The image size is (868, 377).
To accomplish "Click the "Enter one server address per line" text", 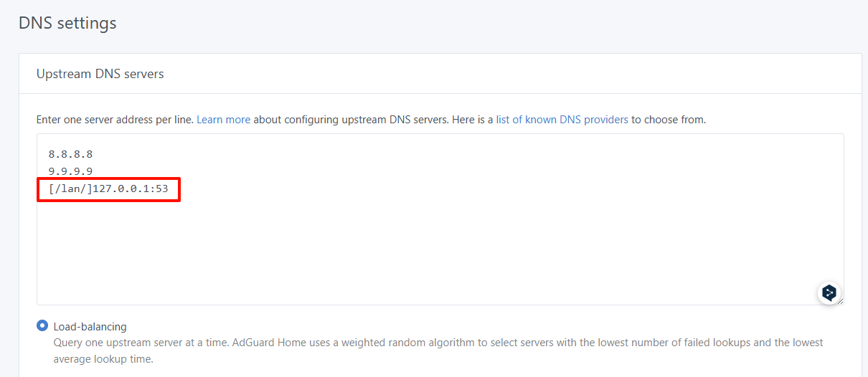I will point(115,120).
